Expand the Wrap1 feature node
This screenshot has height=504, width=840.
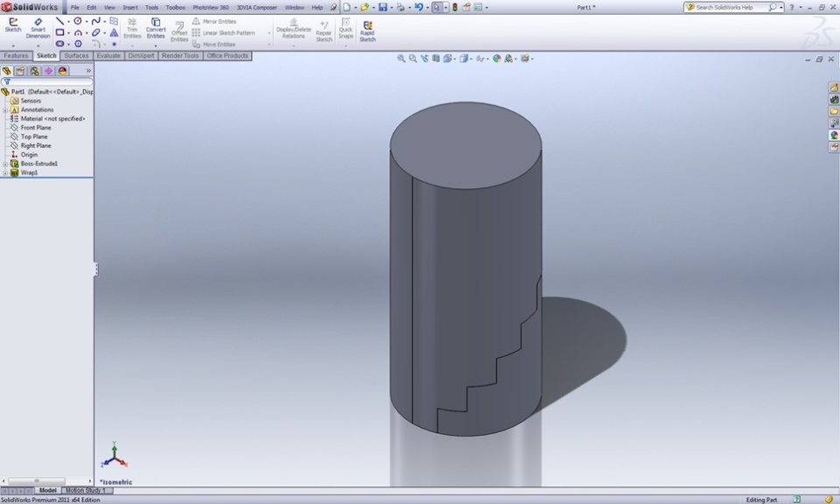[x=5, y=173]
